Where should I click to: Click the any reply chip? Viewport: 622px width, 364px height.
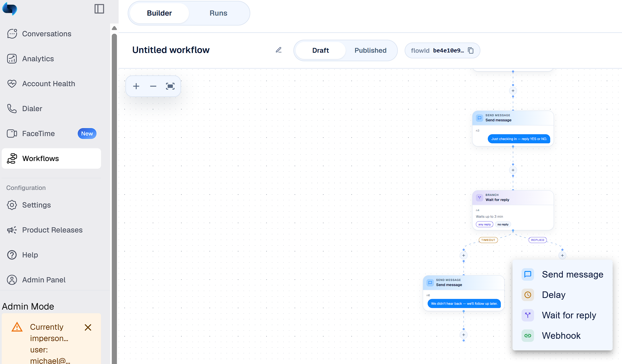pyautogui.click(x=484, y=224)
